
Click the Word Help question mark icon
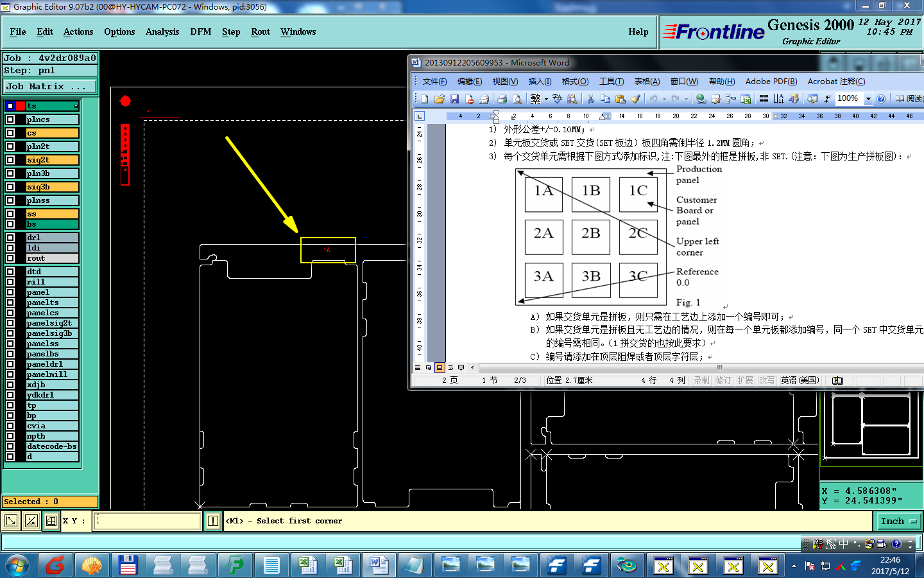[x=881, y=99]
